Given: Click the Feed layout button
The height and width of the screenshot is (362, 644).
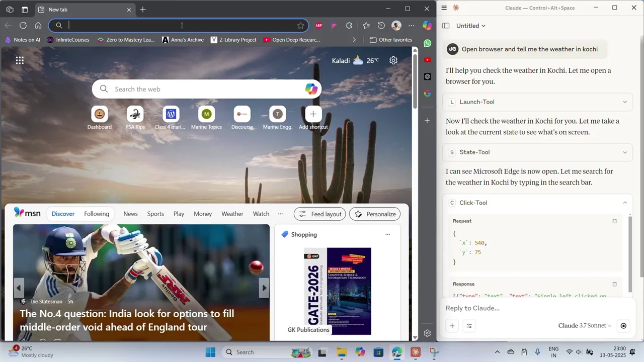Looking at the screenshot, I should (320, 214).
